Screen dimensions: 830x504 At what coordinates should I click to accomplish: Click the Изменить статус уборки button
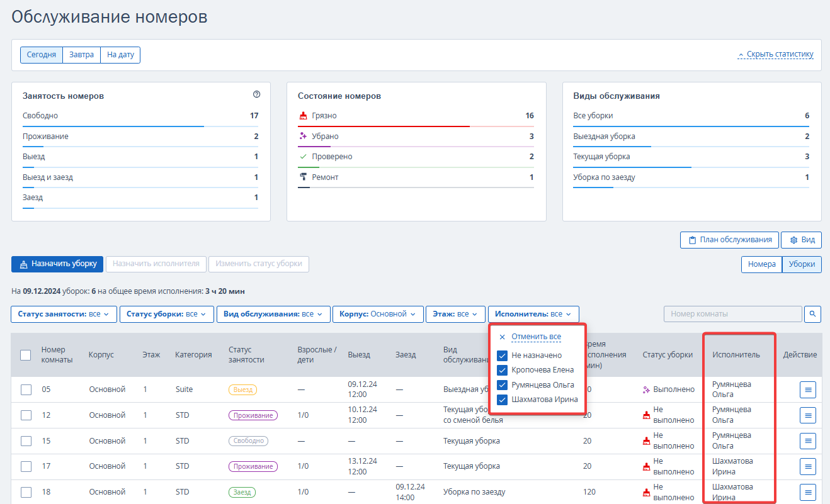point(259,264)
